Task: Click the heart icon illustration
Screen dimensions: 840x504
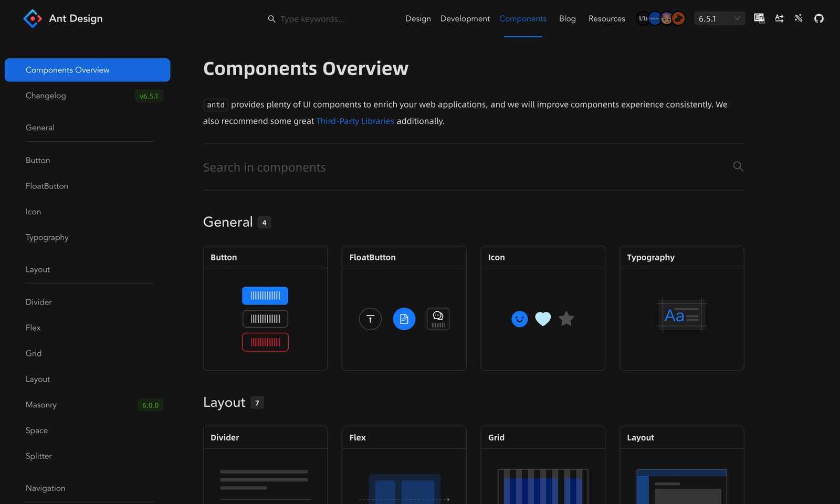Action: pos(543,319)
